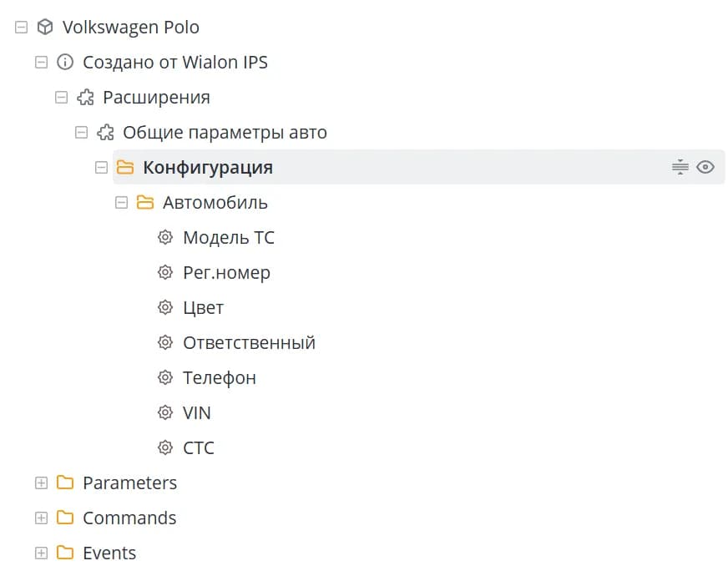The height and width of the screenshot is (576, 728).
Task: Click the gear icon beside VIN
Action: click(x=164, y=412)
